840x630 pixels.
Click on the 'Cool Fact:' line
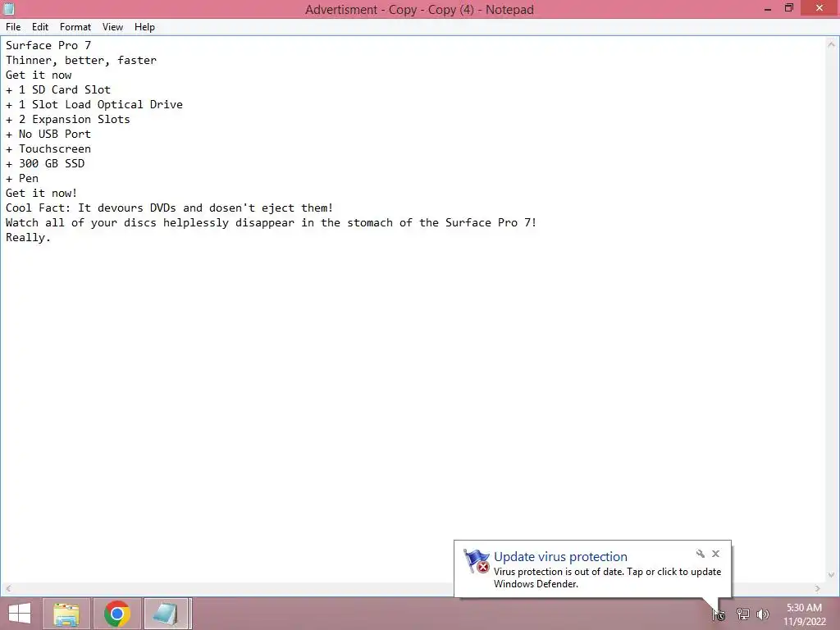click(169, 208)
